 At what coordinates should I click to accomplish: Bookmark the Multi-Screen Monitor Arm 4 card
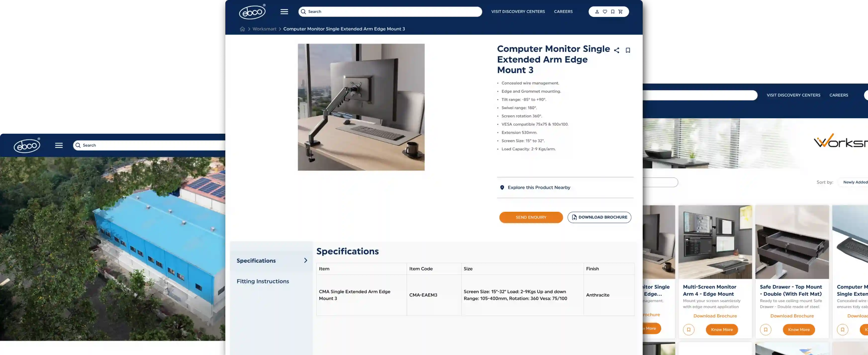tap(688, 329)
